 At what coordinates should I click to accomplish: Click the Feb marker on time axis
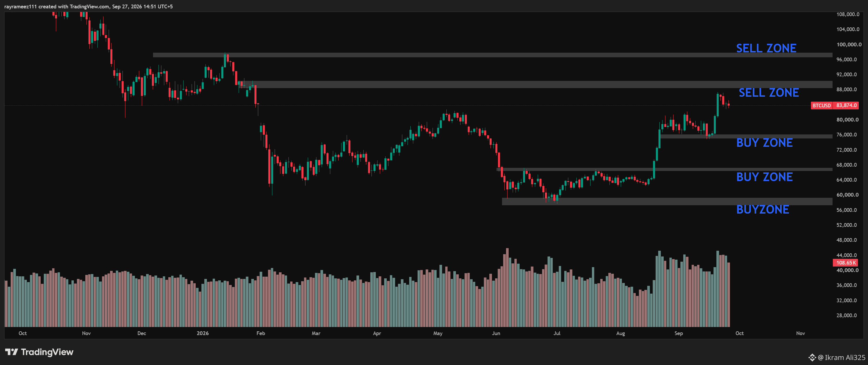[x=261, y=333]
